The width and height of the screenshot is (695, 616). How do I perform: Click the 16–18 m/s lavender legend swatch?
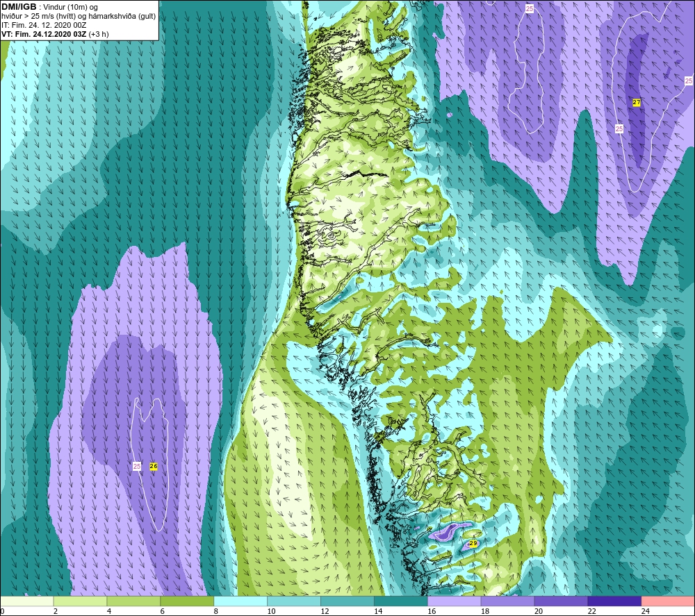click(454, 601)
